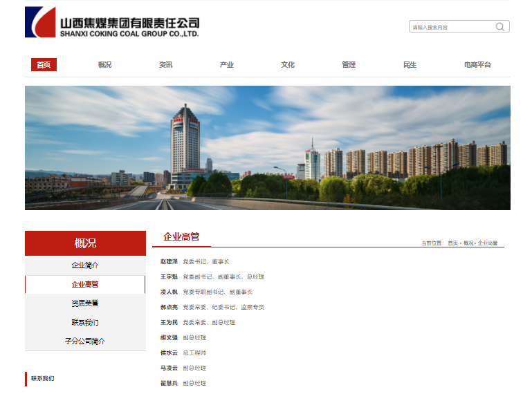Select 产业 in the top navigation
Viewport: 532px width, 394px height.
(227, 65)
